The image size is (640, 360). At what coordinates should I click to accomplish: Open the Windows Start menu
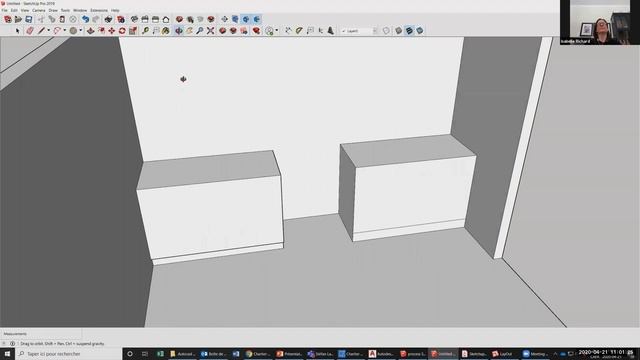pos(7,354)
